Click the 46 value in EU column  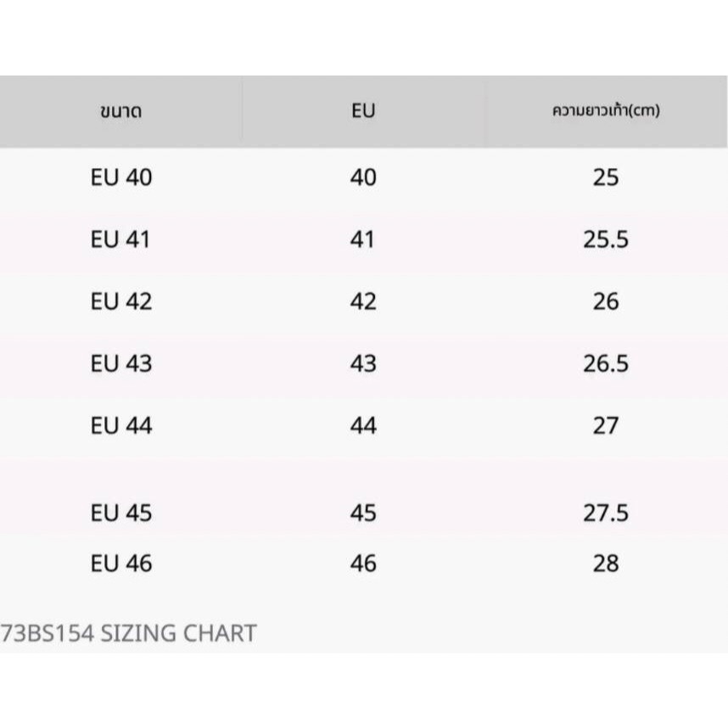pos(363,563)
